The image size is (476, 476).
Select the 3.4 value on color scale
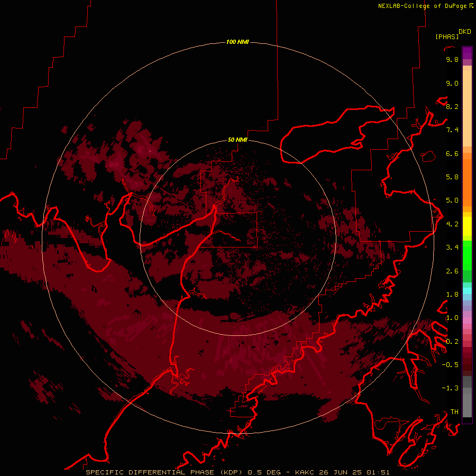click(452, 248)
